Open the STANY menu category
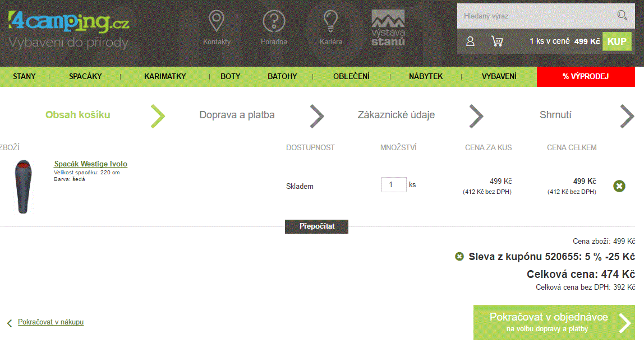 24,77
